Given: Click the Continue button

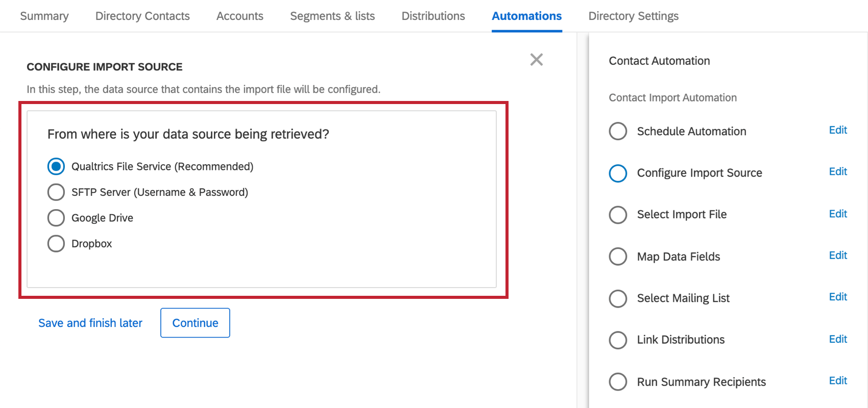Looking at the screenshot, I should click(x=195, y=323).
